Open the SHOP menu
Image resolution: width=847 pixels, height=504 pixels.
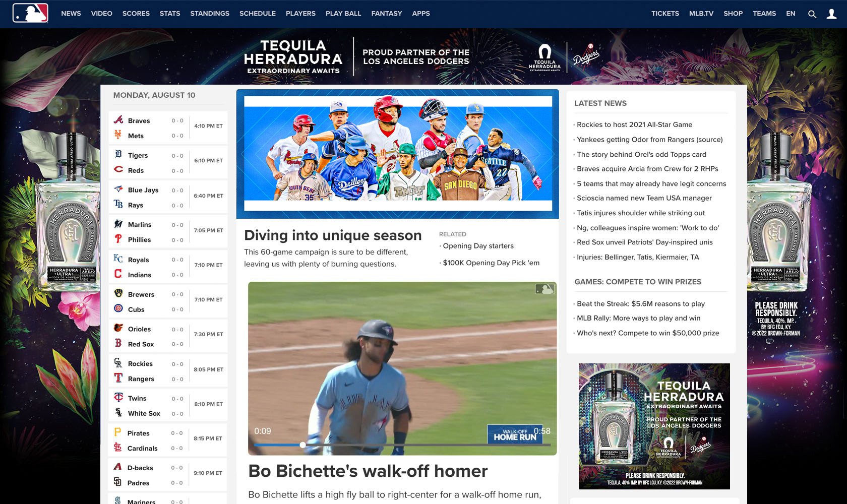733,14
